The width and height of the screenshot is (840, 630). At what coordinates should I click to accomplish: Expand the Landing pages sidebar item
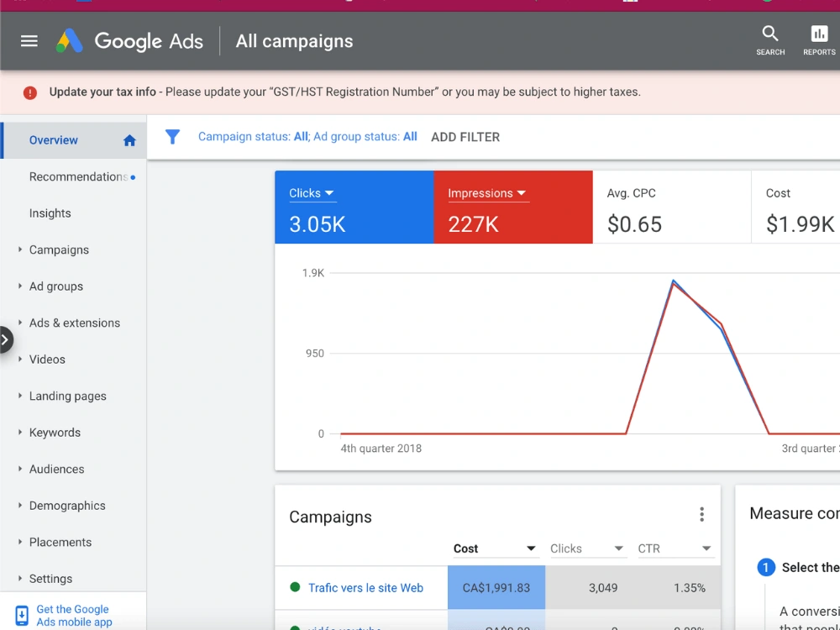(x=20, y=396)
